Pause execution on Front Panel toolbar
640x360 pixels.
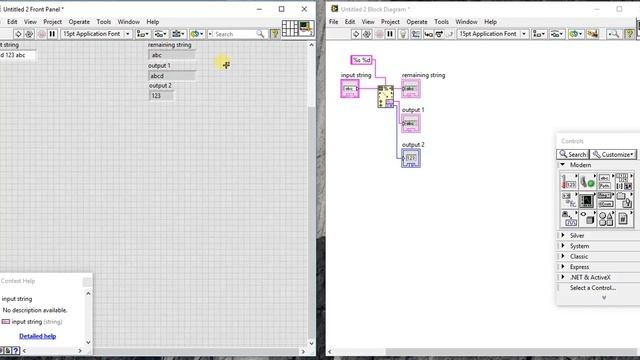52,34
